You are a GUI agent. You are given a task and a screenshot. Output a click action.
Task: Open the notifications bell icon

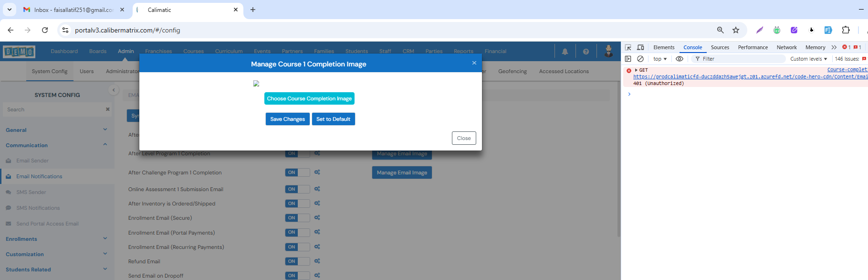(565, 52)
